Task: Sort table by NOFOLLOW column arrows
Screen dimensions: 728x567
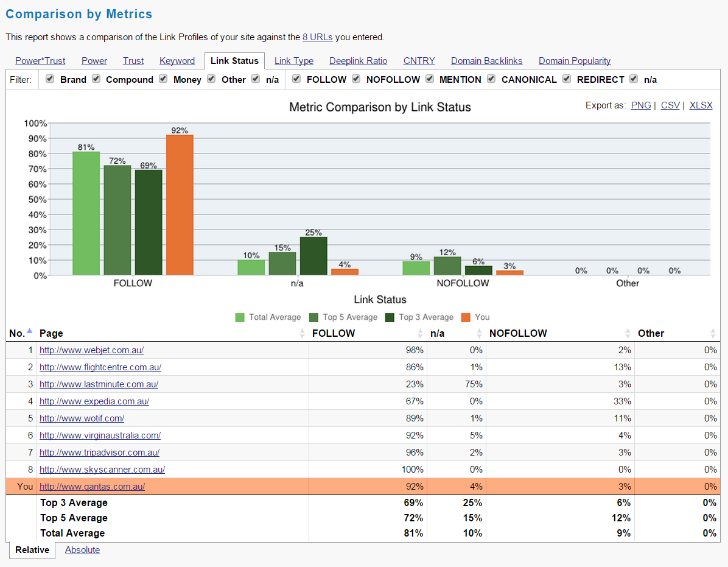Action: tap(628, 334)
